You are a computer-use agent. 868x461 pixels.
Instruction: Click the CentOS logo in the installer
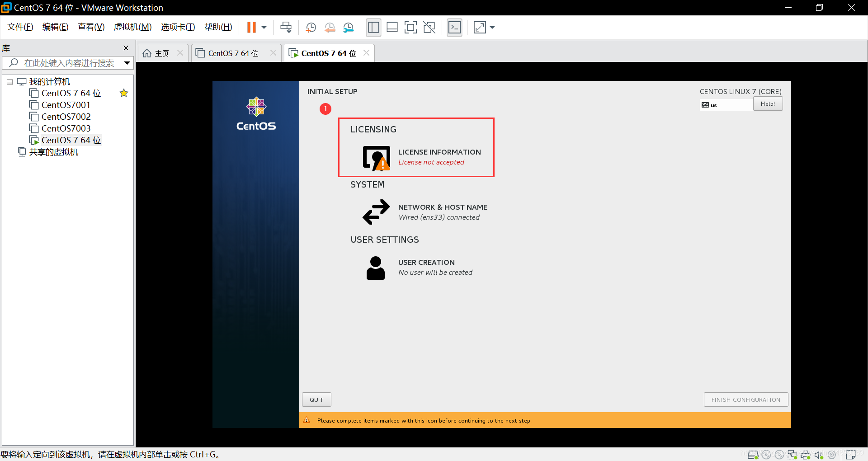(x=256, y=114)
